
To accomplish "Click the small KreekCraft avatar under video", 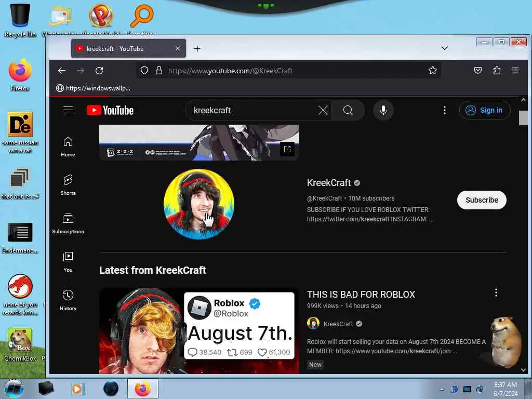I will point(313,323).
